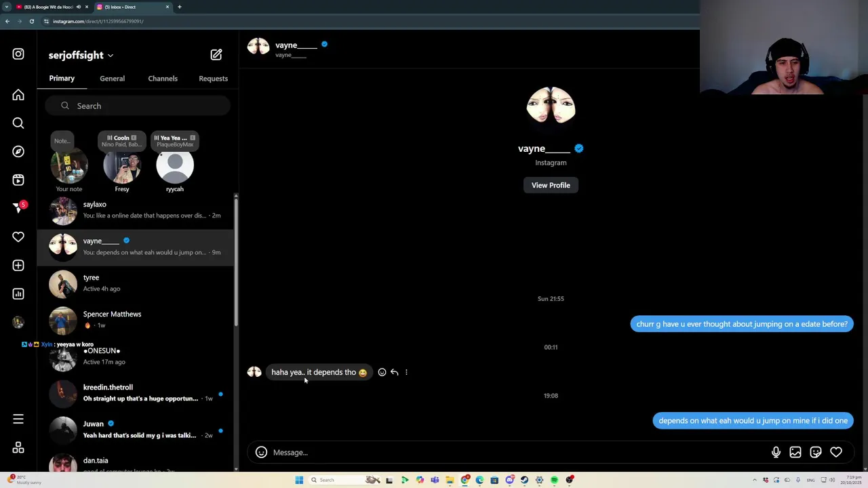Screen dimensions: 868x488
Task: Click the large vayne profile picture
Action: 551,106
